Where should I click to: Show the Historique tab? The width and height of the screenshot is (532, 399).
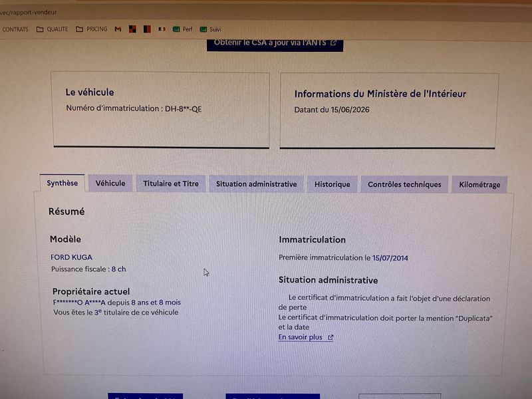click(332, 184)
